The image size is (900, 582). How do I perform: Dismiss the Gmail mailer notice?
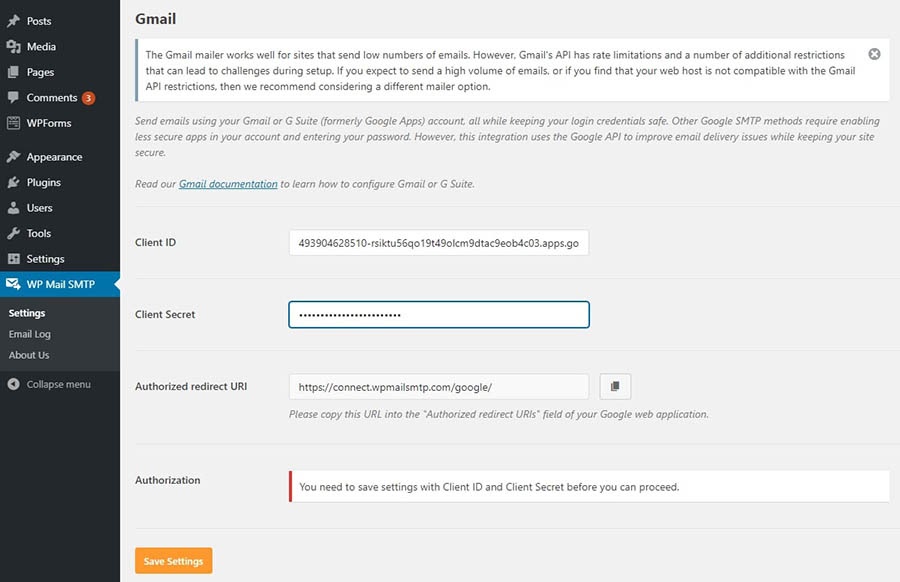coord(874,54)
